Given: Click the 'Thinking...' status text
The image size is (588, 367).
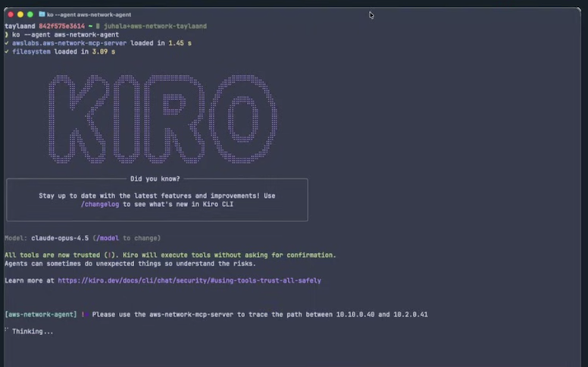Looking at the screenshot, I should pos(33,331).
